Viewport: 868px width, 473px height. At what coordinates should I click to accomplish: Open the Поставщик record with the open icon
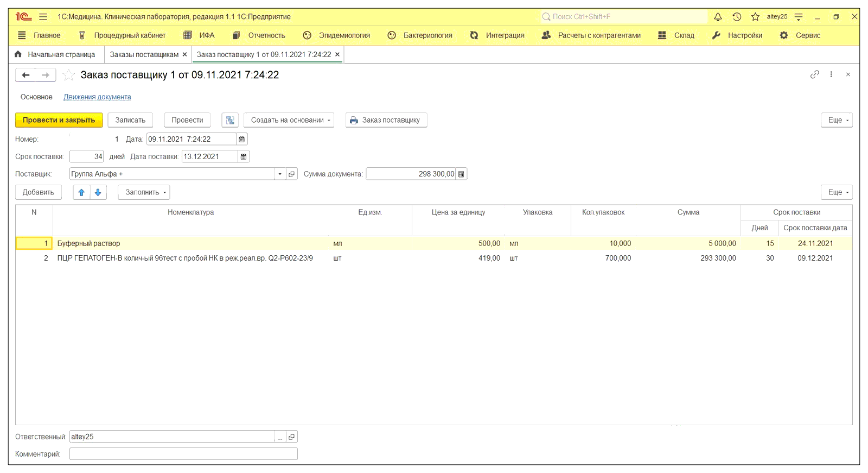(x=291, y=174)
